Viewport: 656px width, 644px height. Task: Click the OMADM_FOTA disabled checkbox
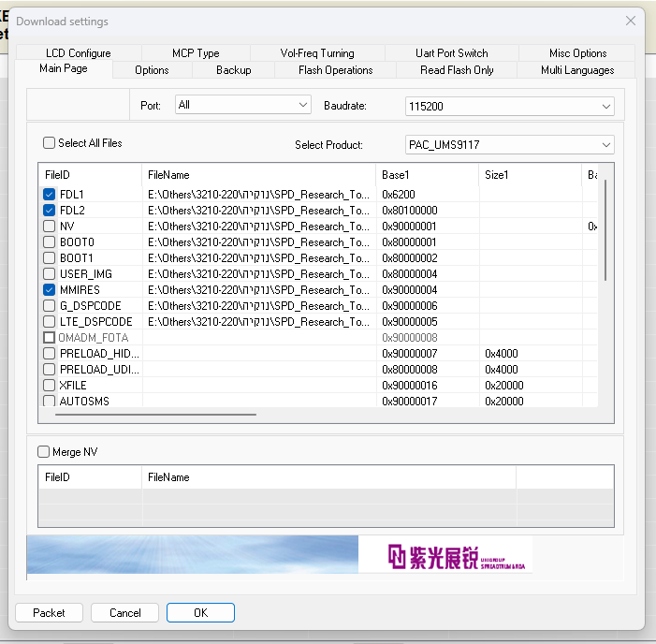pos(49,338)
